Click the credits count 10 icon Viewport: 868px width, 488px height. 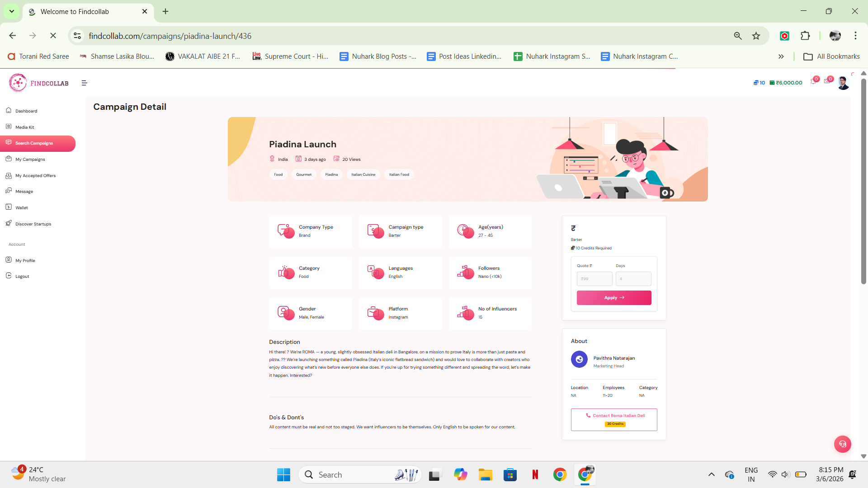pyautogui.click(x=759, y=83)
